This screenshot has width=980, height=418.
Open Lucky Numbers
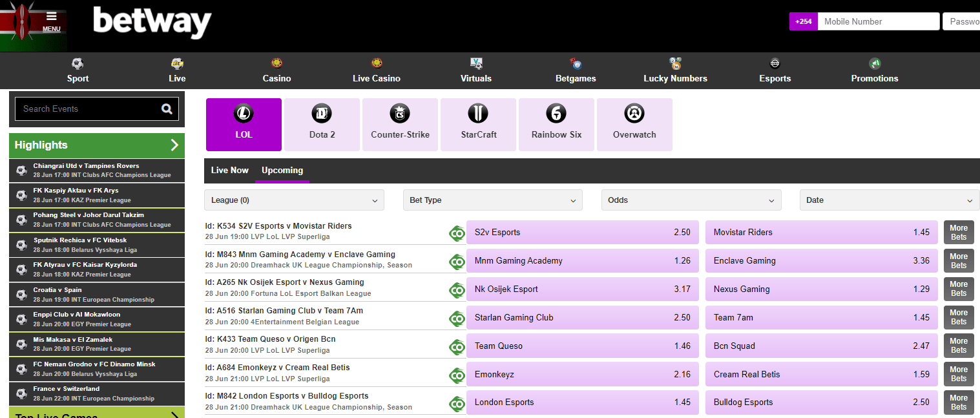click(x=675, y=70)
